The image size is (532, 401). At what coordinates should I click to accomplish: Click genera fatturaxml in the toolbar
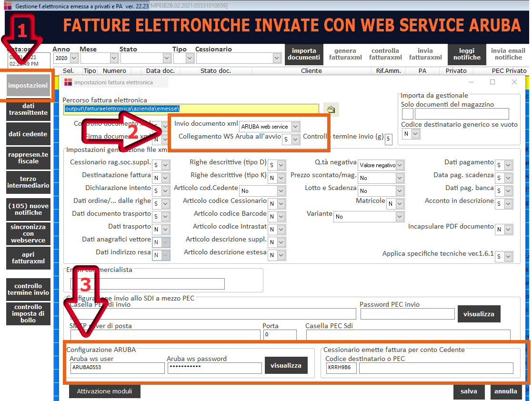345,54
